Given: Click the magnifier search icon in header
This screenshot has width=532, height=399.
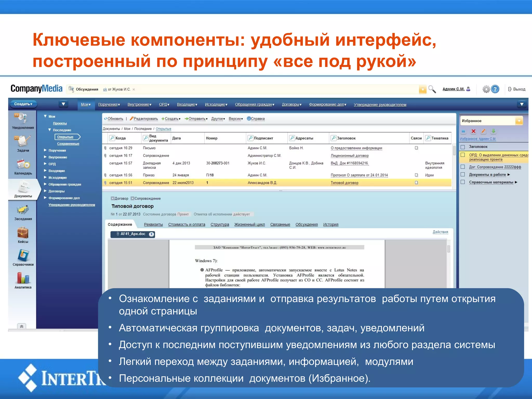Looking at the screenshot, I should [432, 89].
